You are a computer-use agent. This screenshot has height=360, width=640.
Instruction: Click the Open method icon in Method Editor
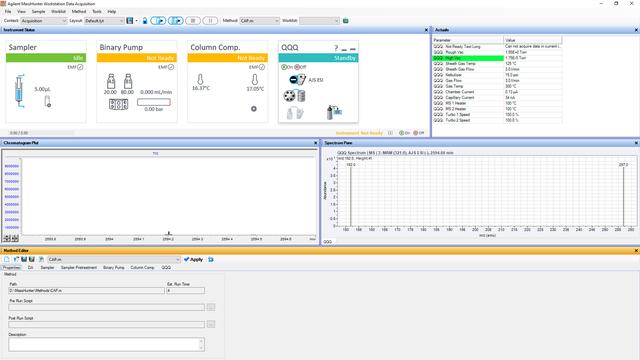click(16, 259)
